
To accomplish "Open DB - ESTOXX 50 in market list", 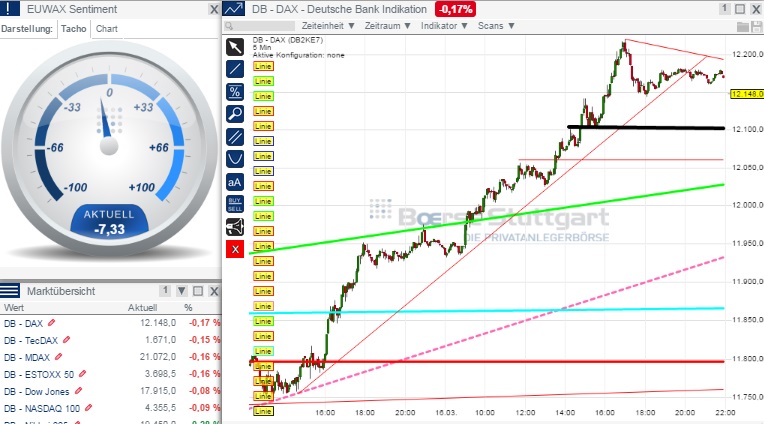I will pyautogui.click(x=39, y=374).
